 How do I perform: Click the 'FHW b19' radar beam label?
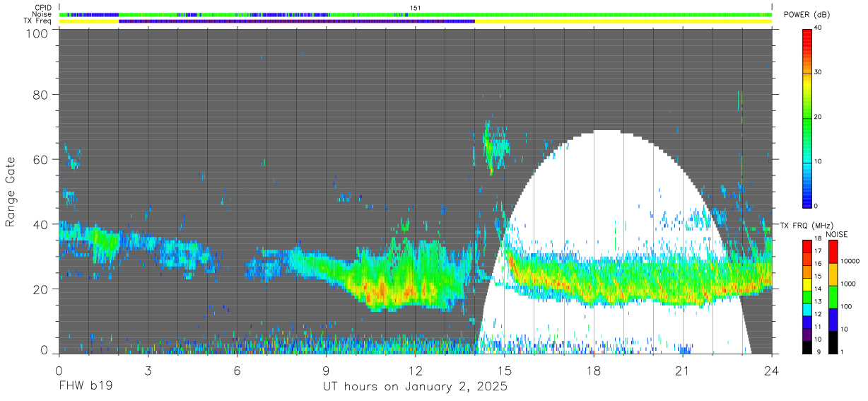pos(86,387)
